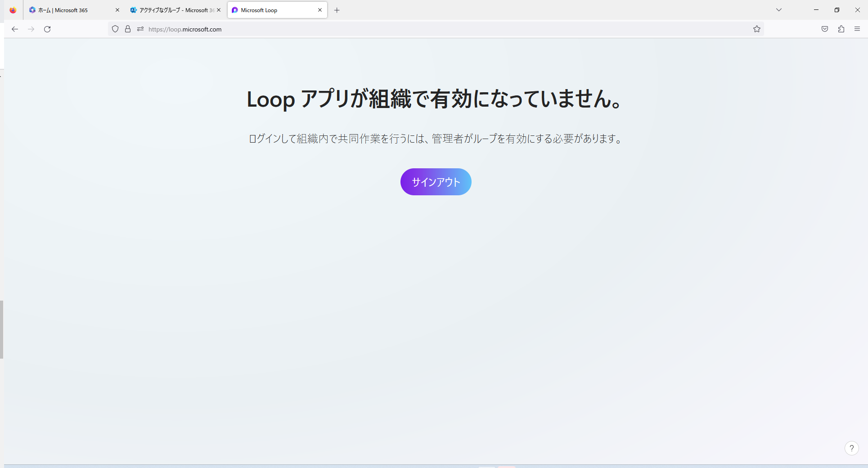Minimize the Firefox window
This screenshot has height=468, width=868.
tap(816, 10)
